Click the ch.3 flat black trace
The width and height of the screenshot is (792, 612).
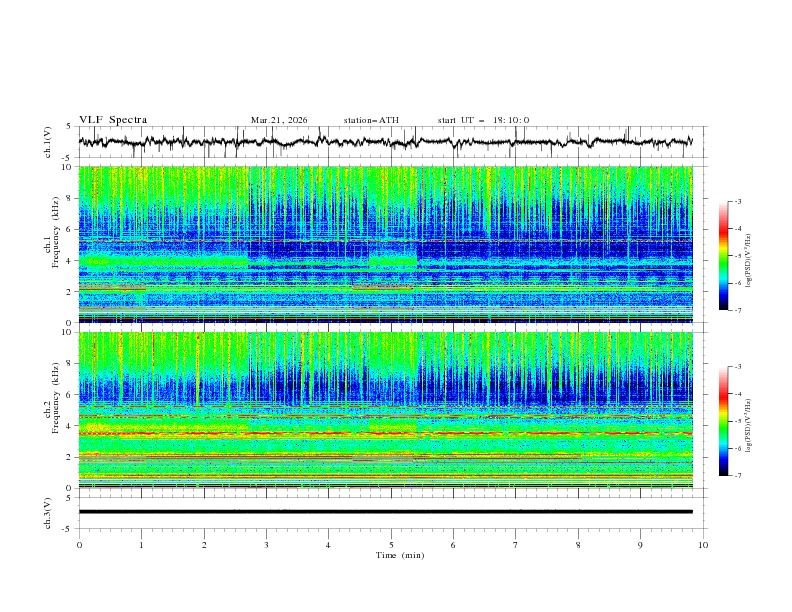coord(385,512)
